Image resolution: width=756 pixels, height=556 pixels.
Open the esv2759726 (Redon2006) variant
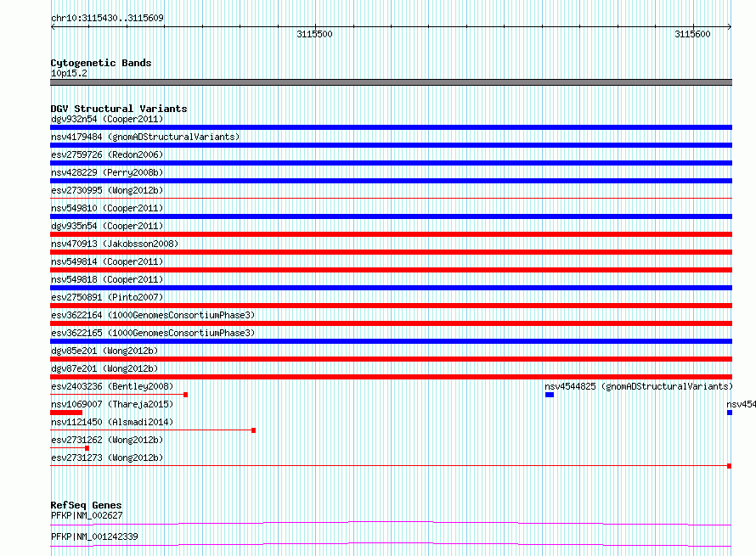click(107, 154)
